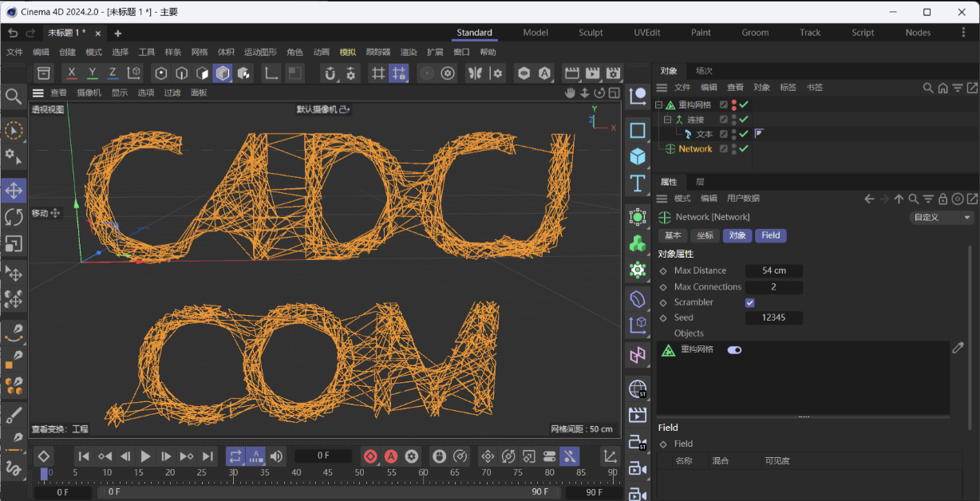The height and width of the screenshot is (501, 980).
Task: Click the Seed value field
Action: (x=773, y=318)
